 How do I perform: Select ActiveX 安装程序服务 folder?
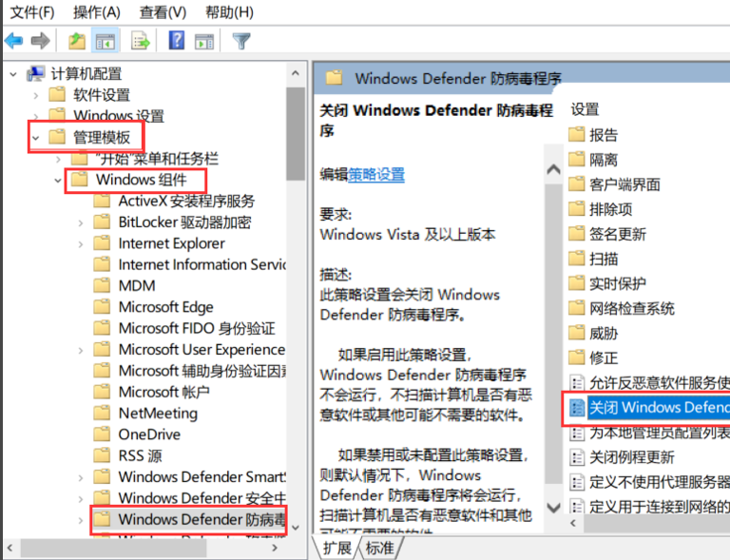pos(186,202)
